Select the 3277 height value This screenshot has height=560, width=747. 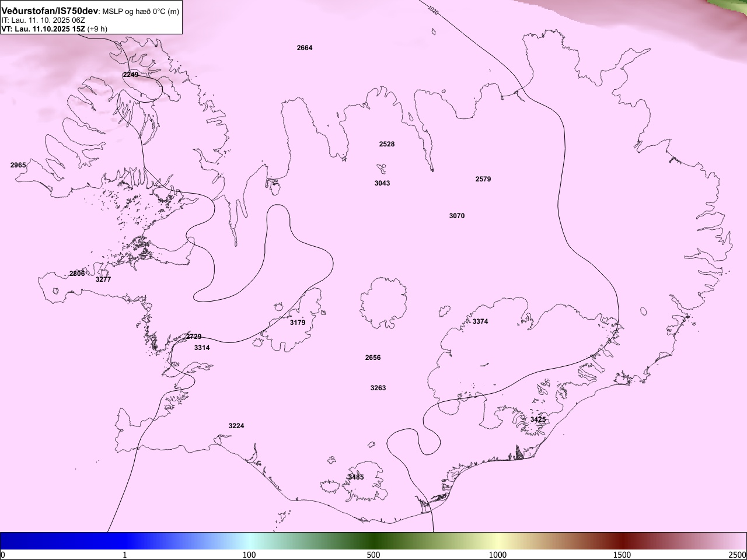pos(103,279)
